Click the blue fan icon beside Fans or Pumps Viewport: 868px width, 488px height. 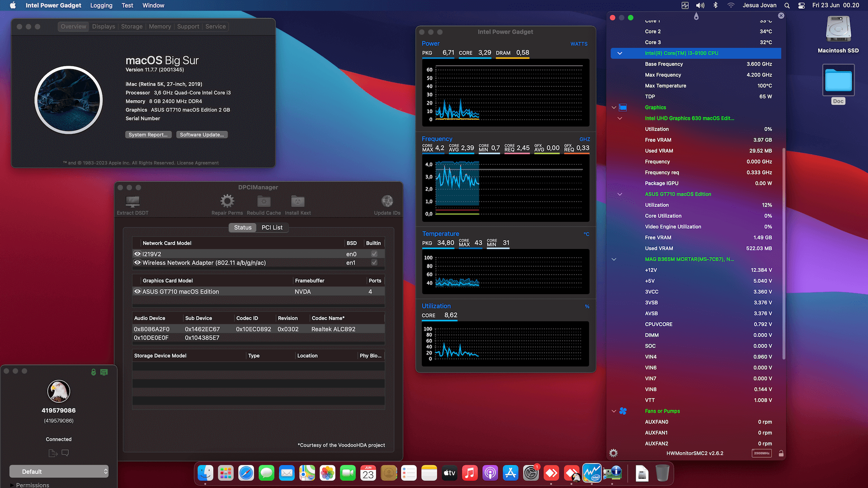[x=623, y=411]
